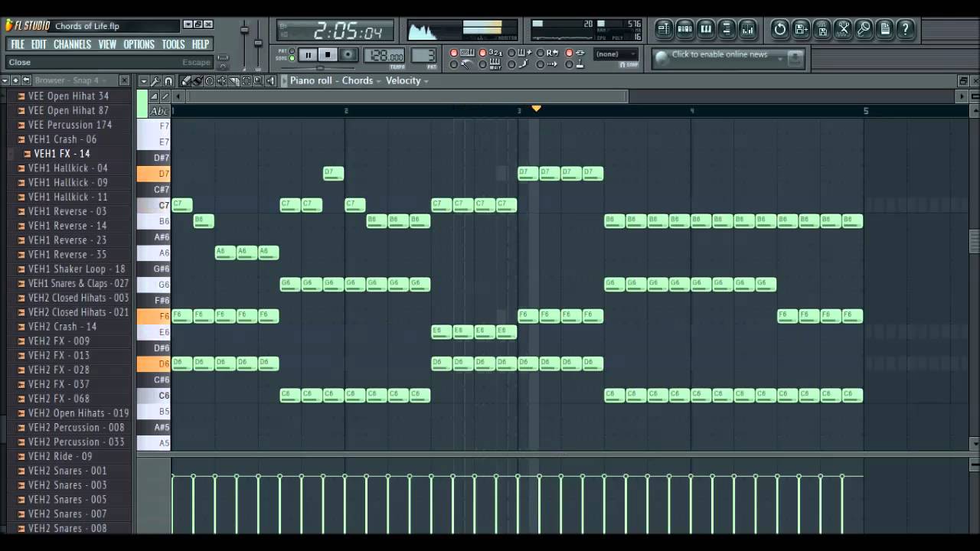The height and width of the screenshot is (551, 980).
Task: Open the Browser menu arrow
Action: tap(5, 80)
